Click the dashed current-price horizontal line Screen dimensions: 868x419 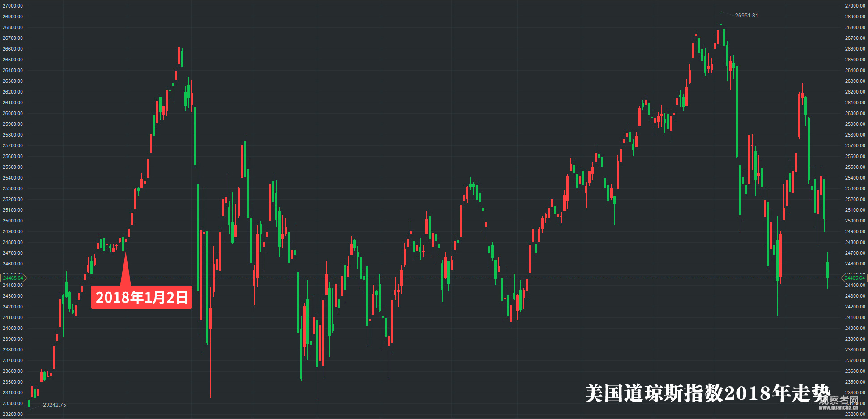tap(447, 278)
